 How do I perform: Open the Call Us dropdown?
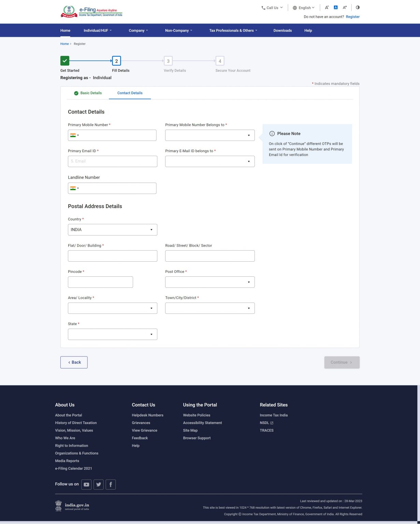[x=272, y=8]
